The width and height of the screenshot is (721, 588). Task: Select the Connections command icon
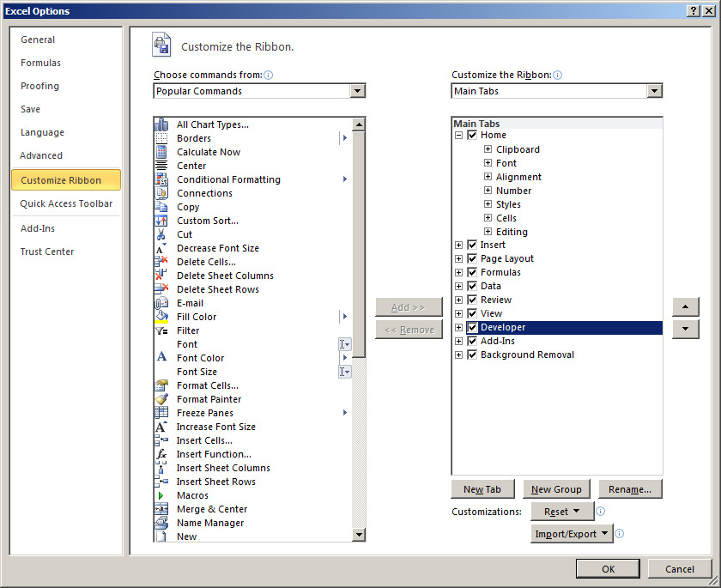(161, 193)
